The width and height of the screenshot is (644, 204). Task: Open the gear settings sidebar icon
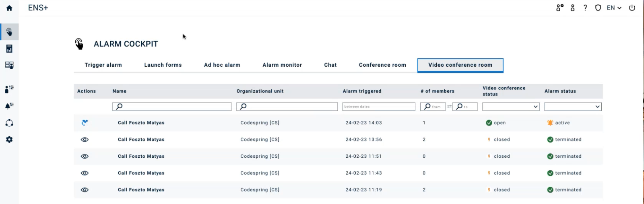tap(9, 140)
